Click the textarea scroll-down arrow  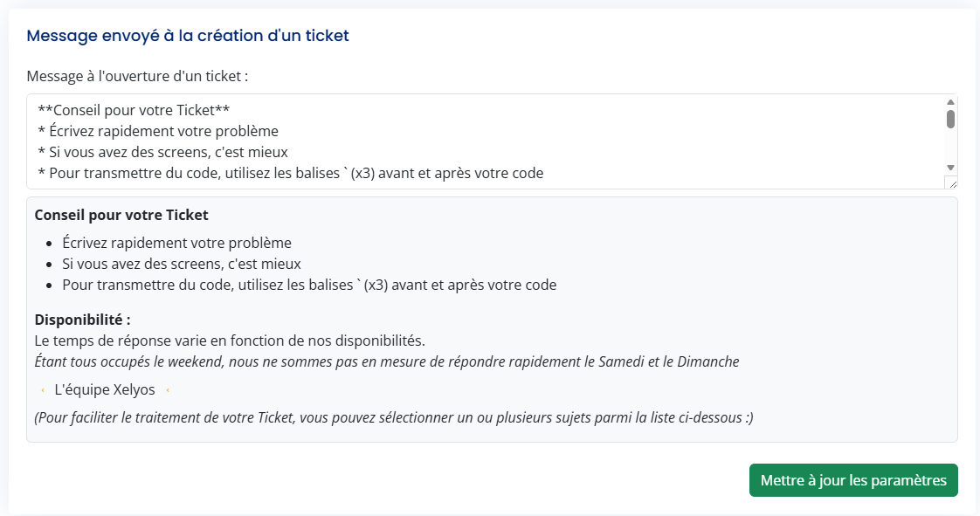(x=950, y=166)
